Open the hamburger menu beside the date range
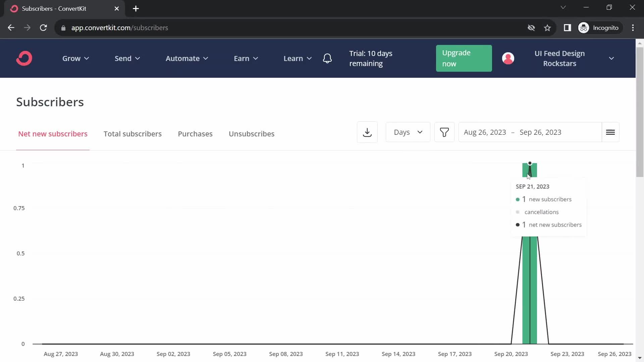This screenshot has height=362, width=644. 610,132
